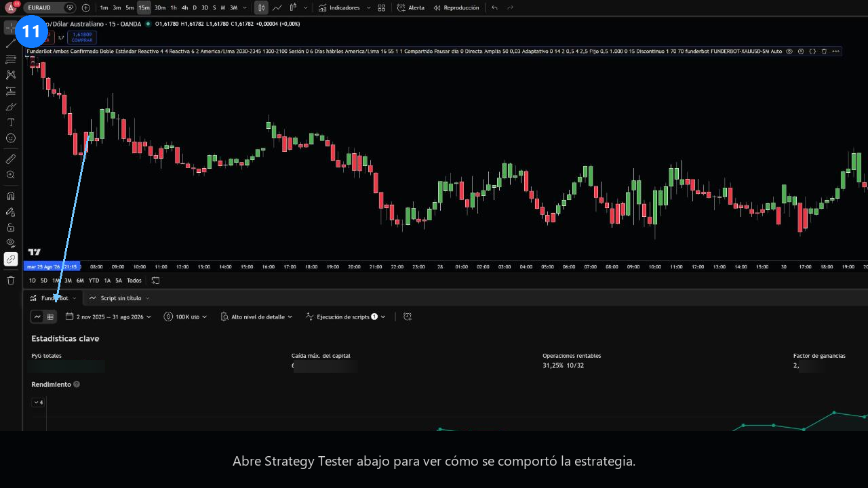Open the emoji and icons tool

coord(11,138)
